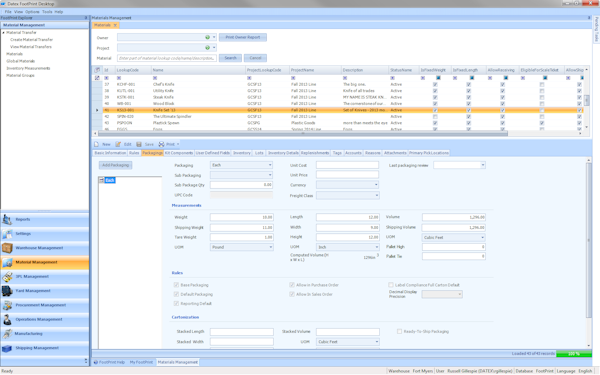Click the green 100% progress bar
600x375 pixels.
click(573, 354)
